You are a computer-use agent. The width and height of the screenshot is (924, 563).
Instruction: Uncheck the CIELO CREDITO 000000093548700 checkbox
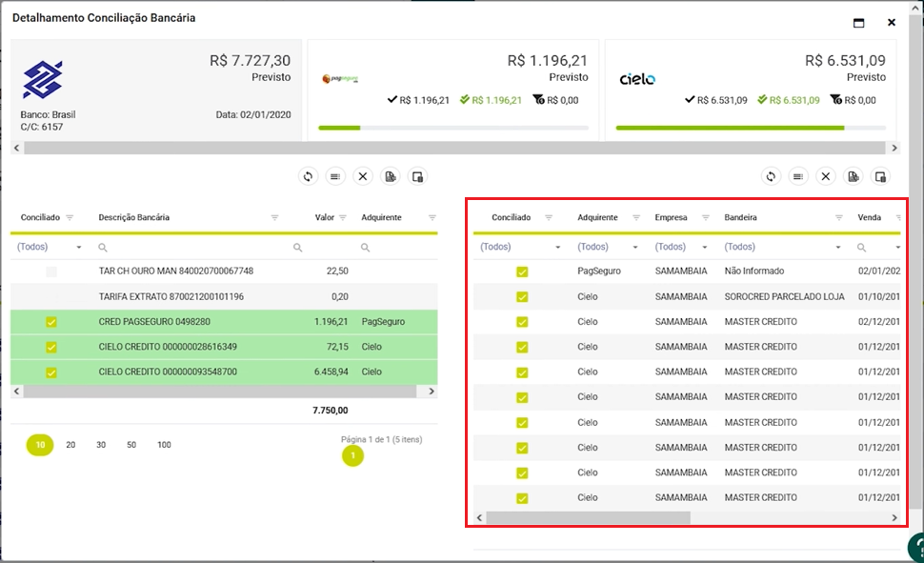(x=51, y=372)
